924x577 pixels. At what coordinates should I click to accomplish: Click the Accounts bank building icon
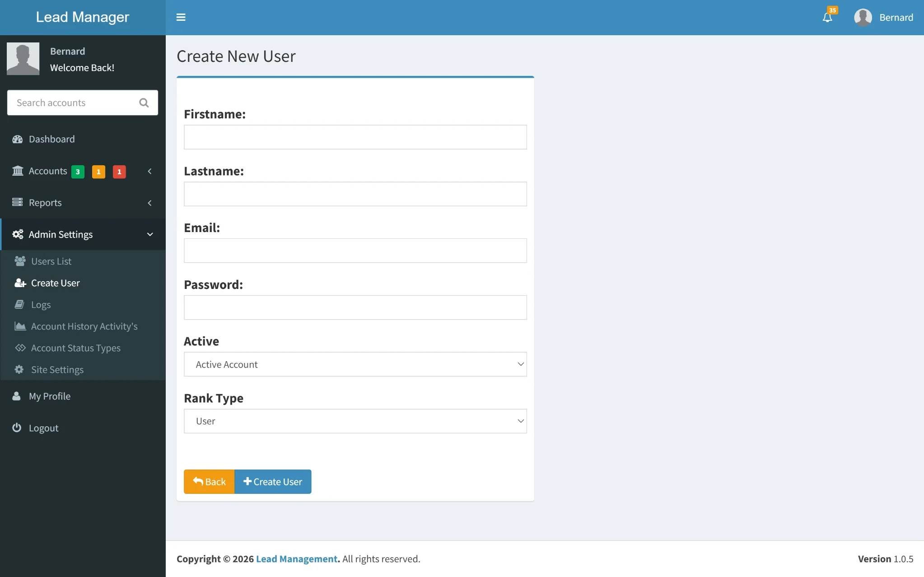[18, 171]
